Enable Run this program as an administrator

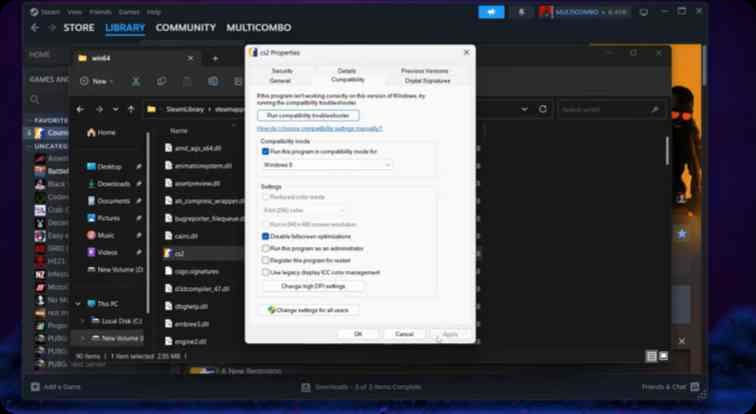click(265, 248)
